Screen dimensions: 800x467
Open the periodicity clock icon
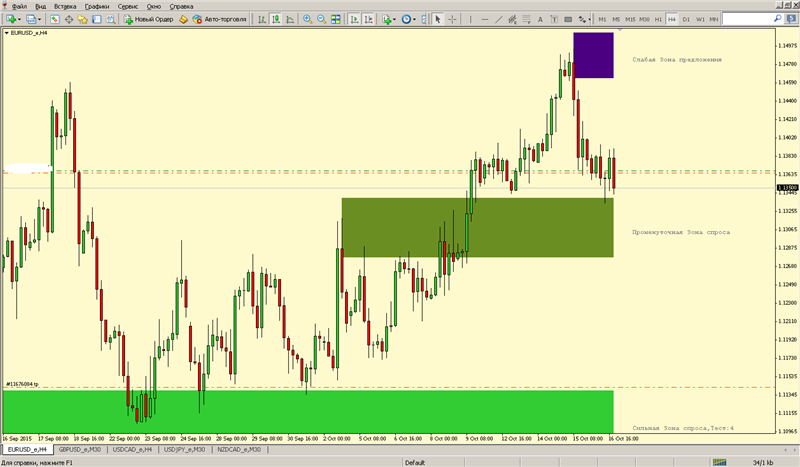[406, 19]
